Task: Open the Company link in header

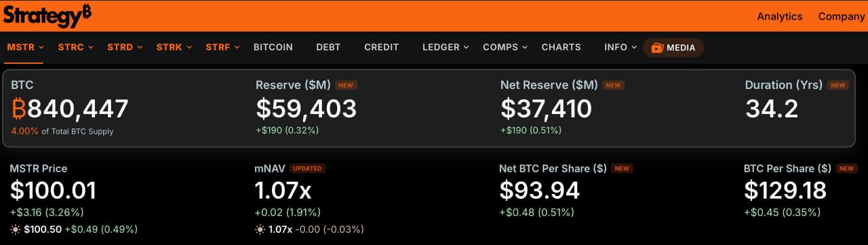Action: click(x=842, y=16)
